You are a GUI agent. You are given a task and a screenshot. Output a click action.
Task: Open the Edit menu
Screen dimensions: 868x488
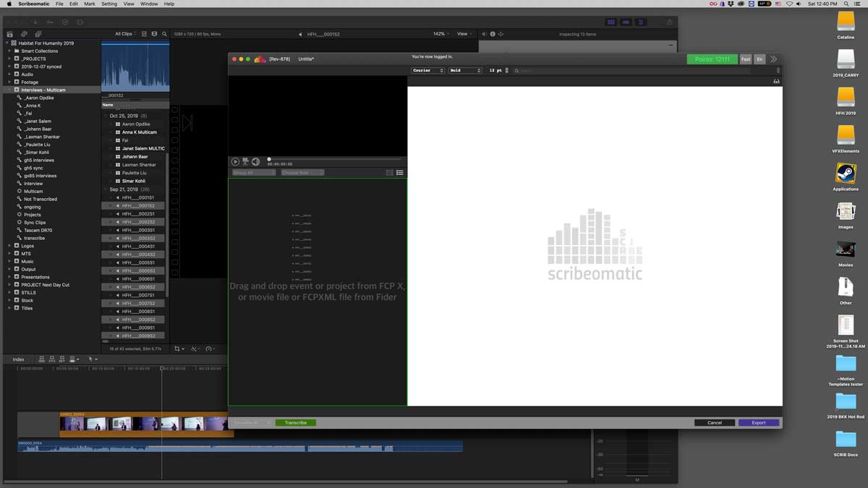click(x=74, y=4)
